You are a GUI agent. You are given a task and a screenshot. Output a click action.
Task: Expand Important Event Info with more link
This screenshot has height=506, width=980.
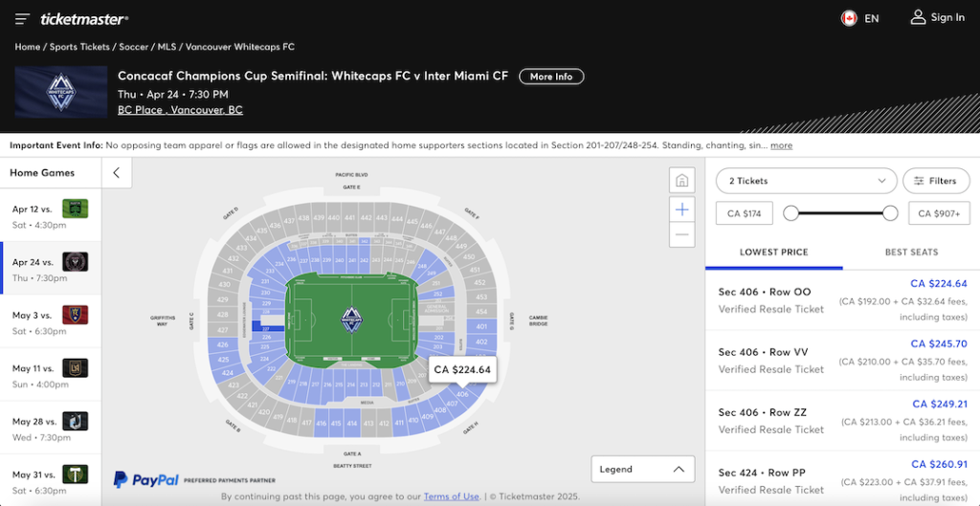coord(781,145)
